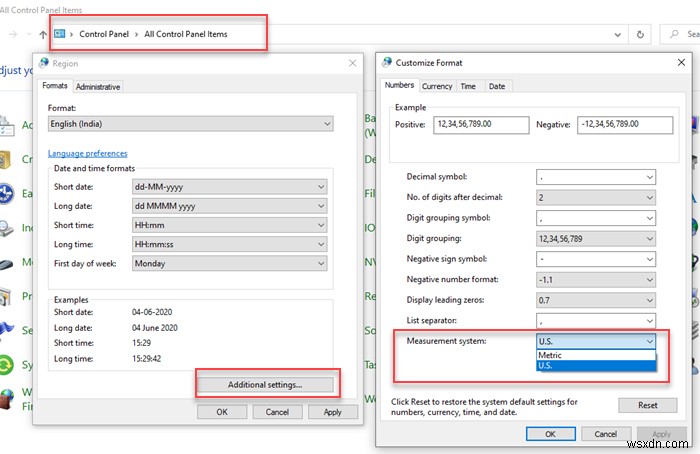Click Apply in Region dialog
700x454 pixels.
[x=333, y=412]
